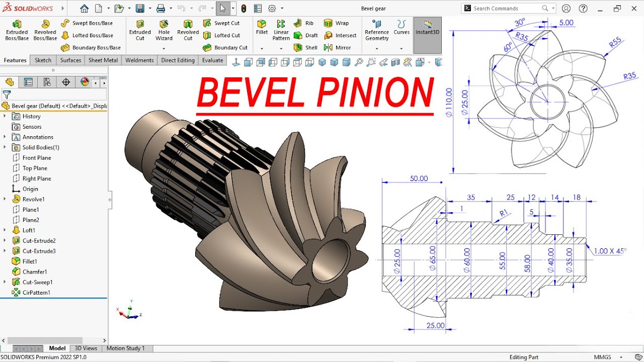This screenshot has height=362, width=644.
Task: Switch to the Surfaces tab
Action: coord(70,60)
